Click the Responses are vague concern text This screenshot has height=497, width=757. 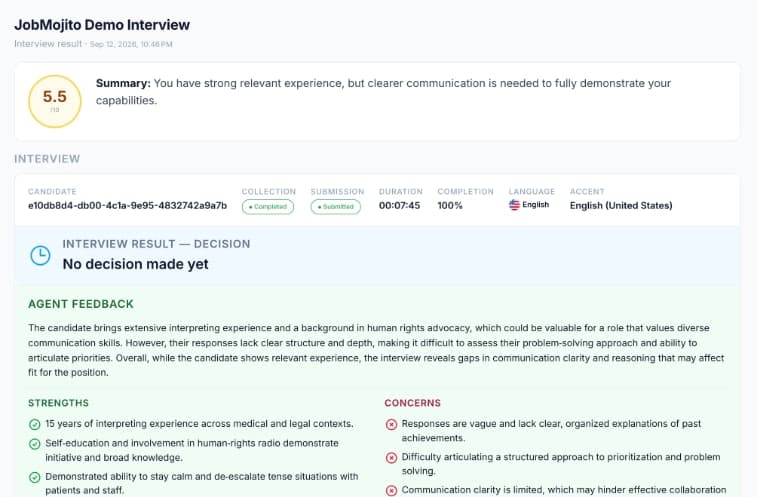(551, 431)
